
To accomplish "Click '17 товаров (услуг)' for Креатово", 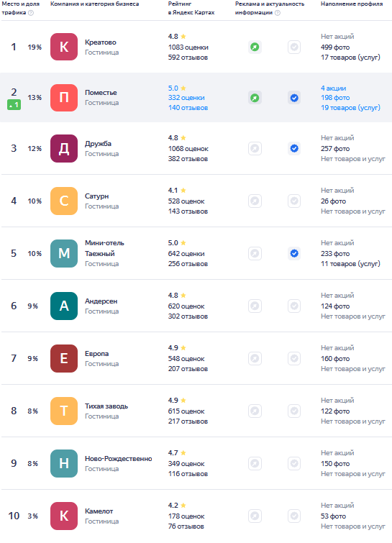I will 350,57.
